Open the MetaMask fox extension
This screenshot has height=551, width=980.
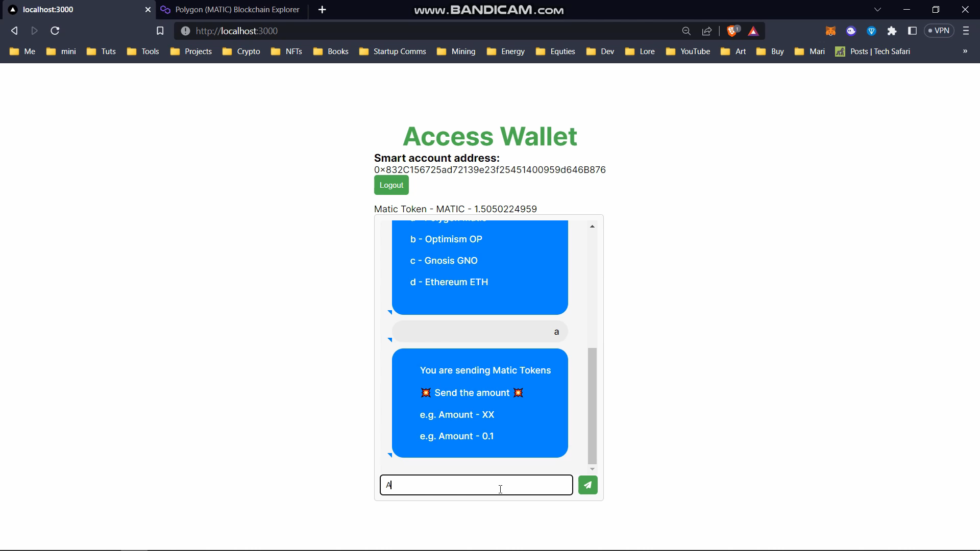pyautogui.click(x=830, y=31)
